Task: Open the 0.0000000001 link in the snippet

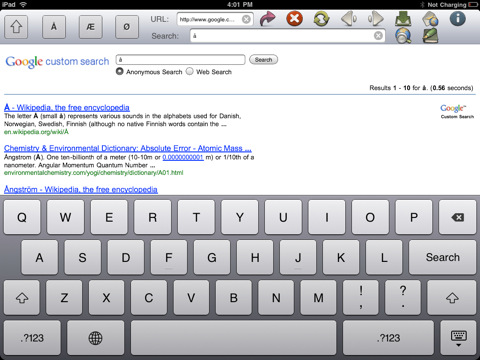Action: coord(183,157)
